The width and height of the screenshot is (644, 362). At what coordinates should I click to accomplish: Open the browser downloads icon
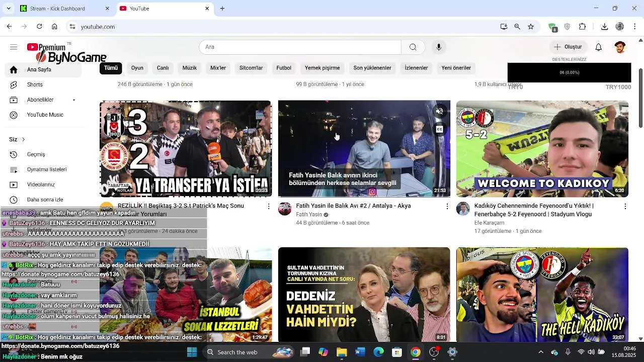(605, 27)
